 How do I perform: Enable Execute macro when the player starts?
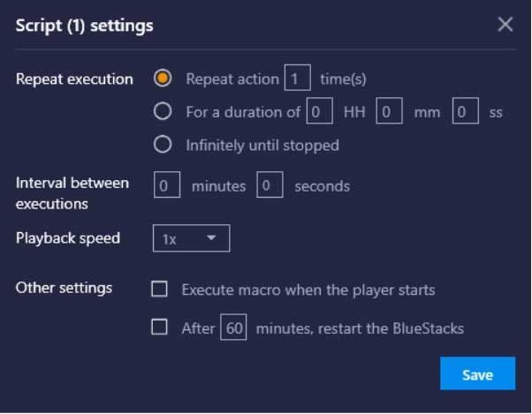point(160,289)
